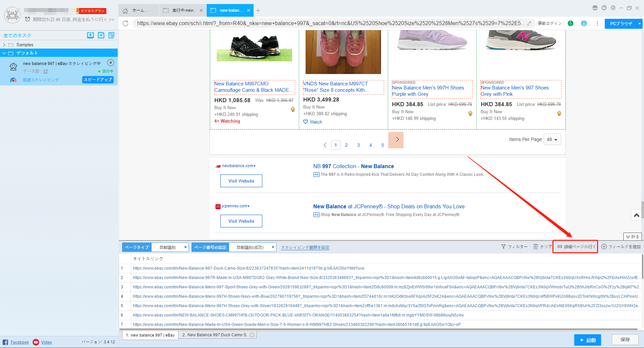
Task: Select results page 1 box
Action: 336,145
